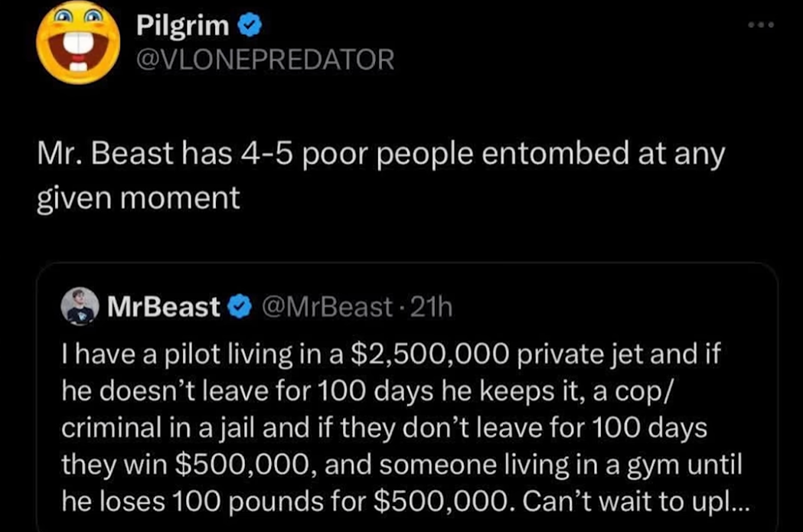The width and height of the screenshot is (803, 532).
Task: Click the 21h timestamp on quoted tweet
Action: 432,308
